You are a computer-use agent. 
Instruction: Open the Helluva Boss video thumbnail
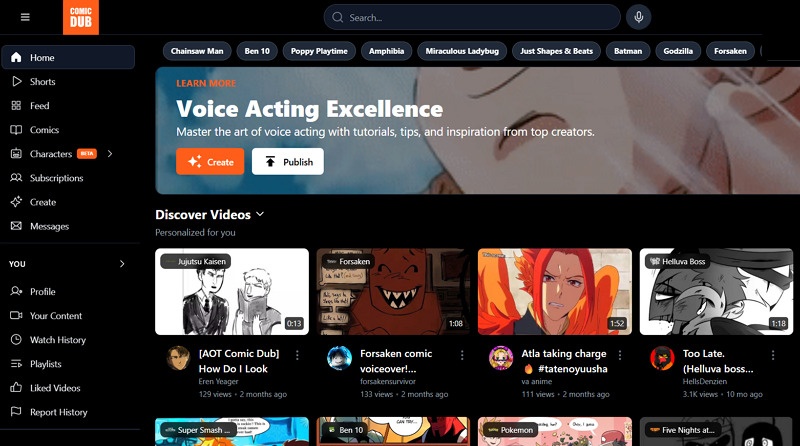pos(716,291)
